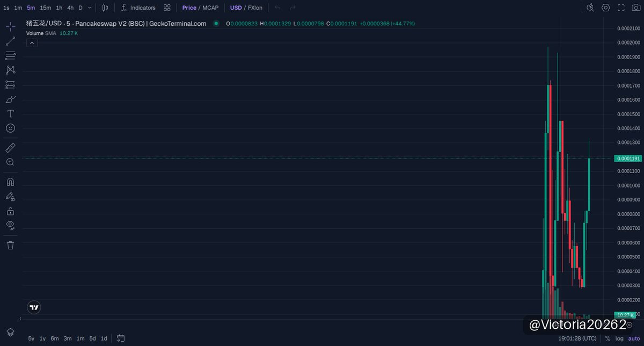The image size is (644, 346).
Task: Toggle auto scale
Action: (x=634, y=338)
